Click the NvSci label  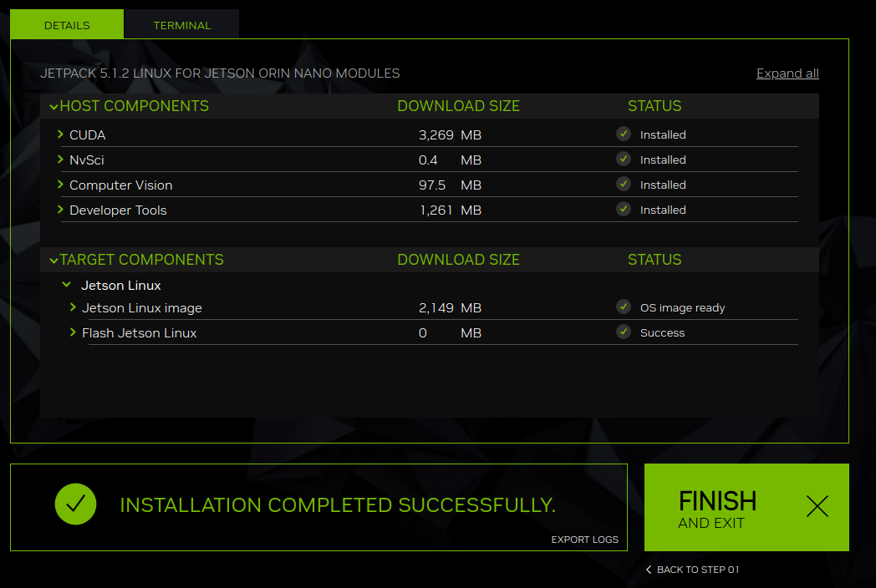click(87, 160)
